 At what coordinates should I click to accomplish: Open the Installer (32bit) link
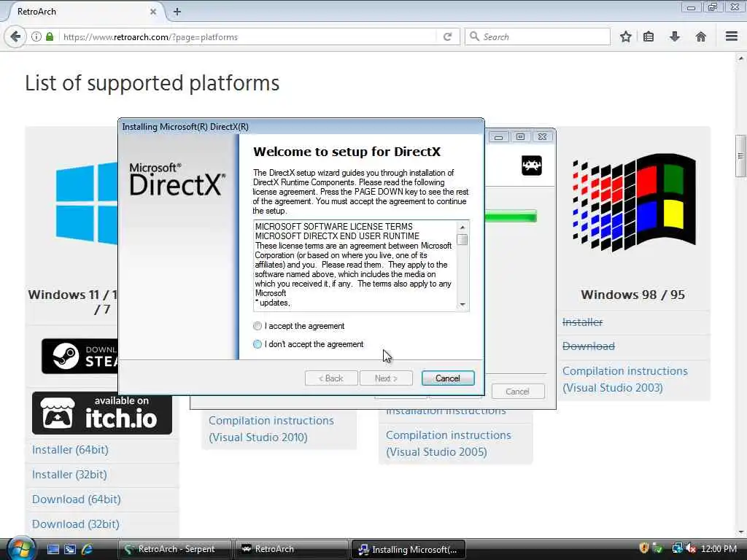tap(69, 475)
